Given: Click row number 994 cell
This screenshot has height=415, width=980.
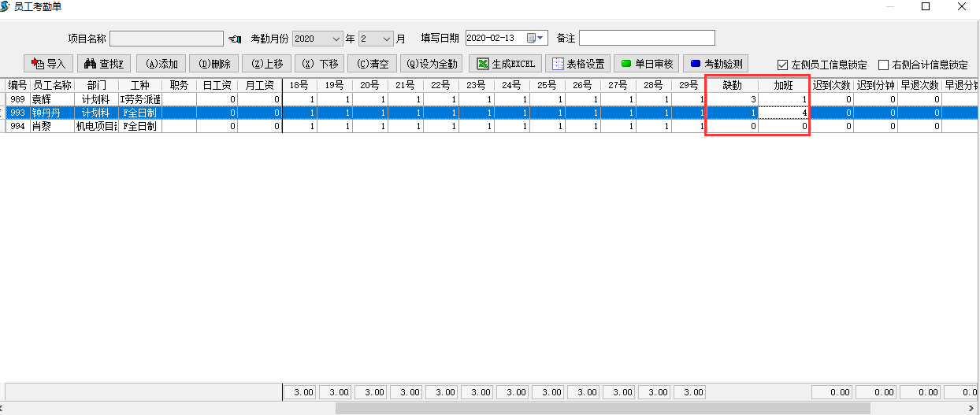Looking at the screenshot, I should click(17, 126).
